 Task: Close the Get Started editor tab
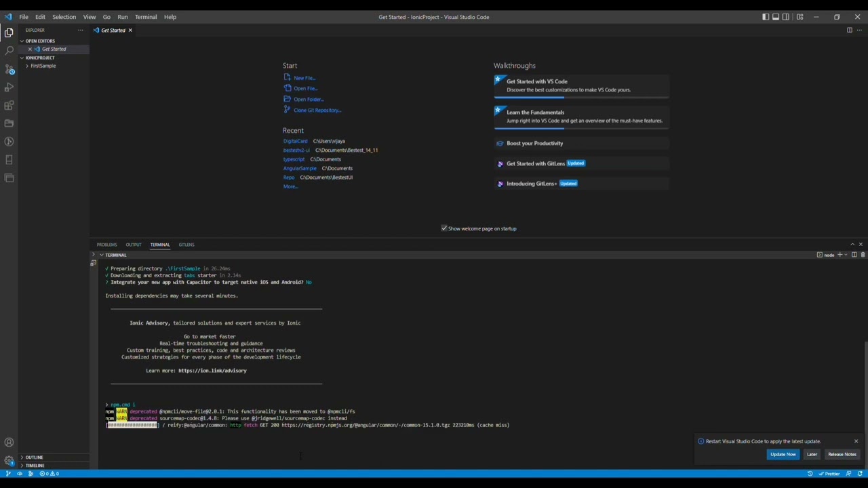click(x=130, y=30)
